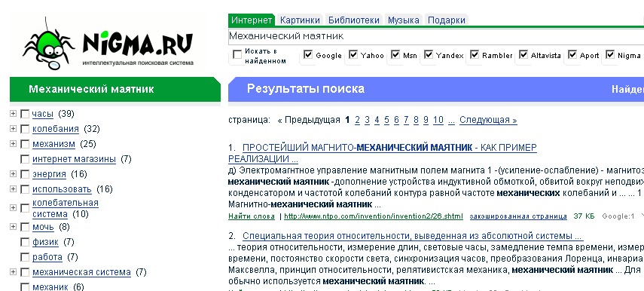The image size is (644, 291).
Task: Open the колебания cluster link
Action: pos(56,129)
